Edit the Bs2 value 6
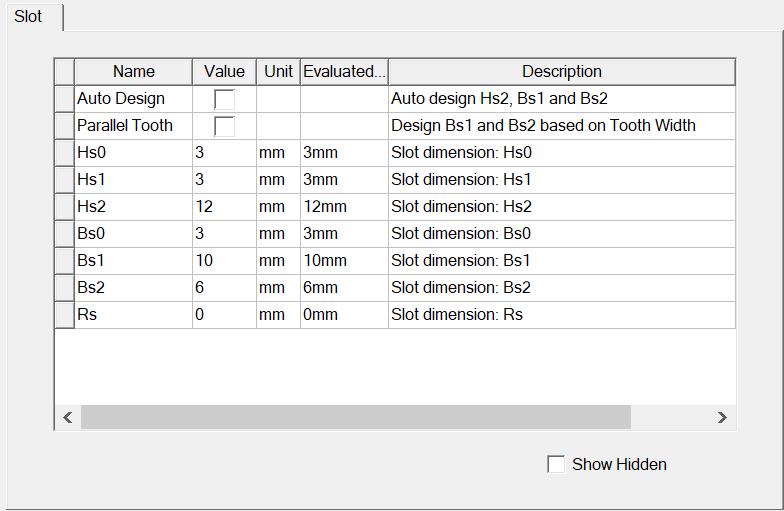Viewport: 784px width, 511px height. 224,288
